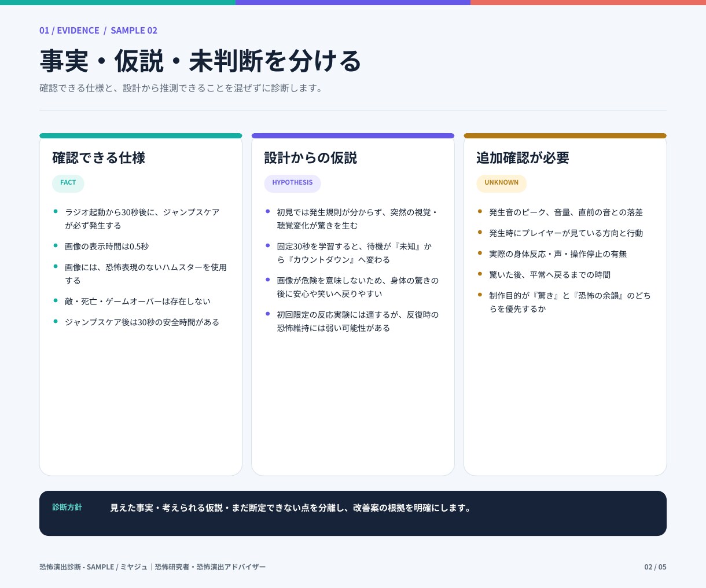Select bullet 制作目的が『驚き』と『恐怖の余韻』
The height and width of the screenshot is (588, 706).
565,302
